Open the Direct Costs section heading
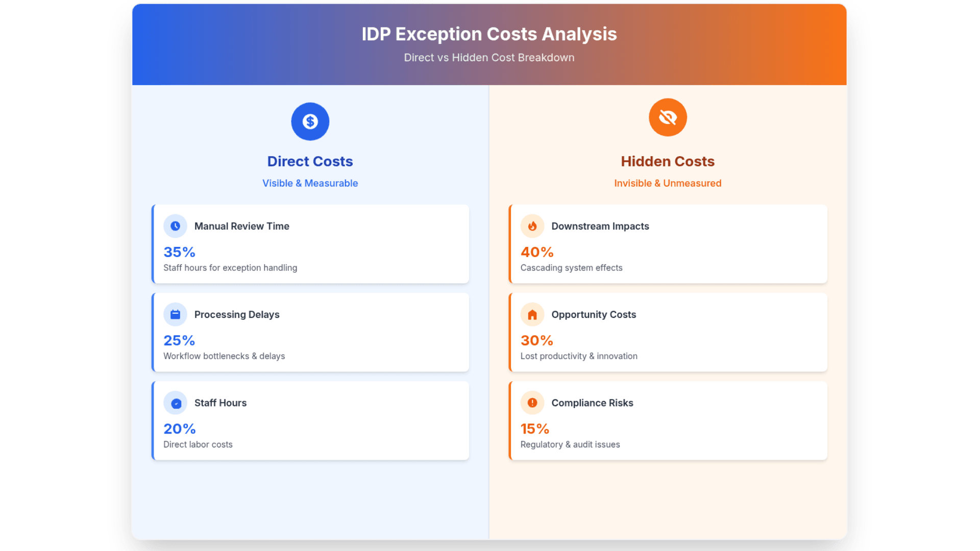 pos(310,161)
